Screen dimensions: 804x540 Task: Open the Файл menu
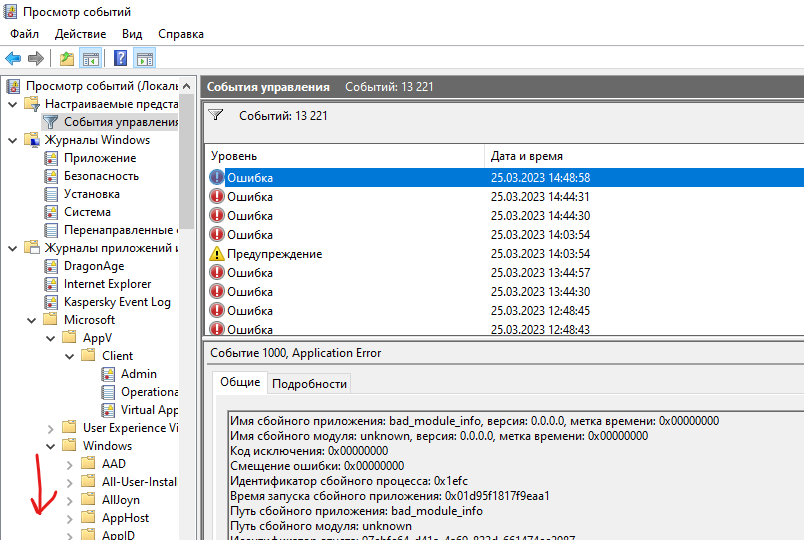pyautogui.click(x=25, y=34)
